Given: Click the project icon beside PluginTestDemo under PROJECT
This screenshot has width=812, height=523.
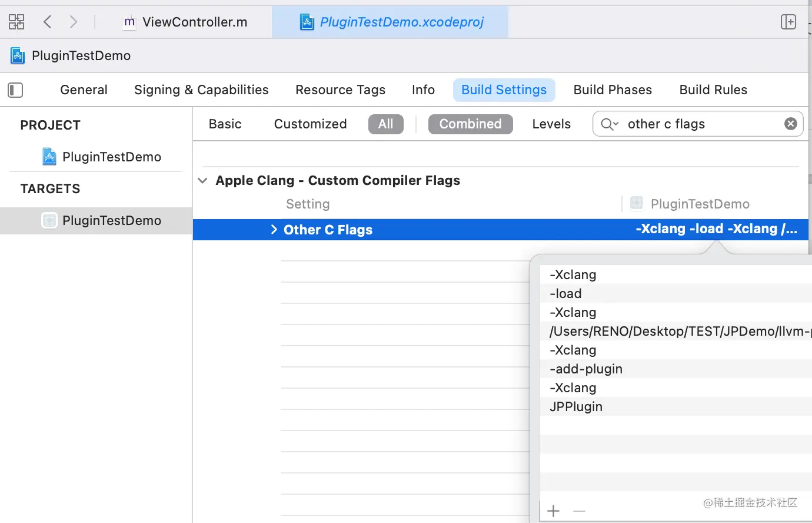Looking at the screenshot, I should tap(49, 157).
